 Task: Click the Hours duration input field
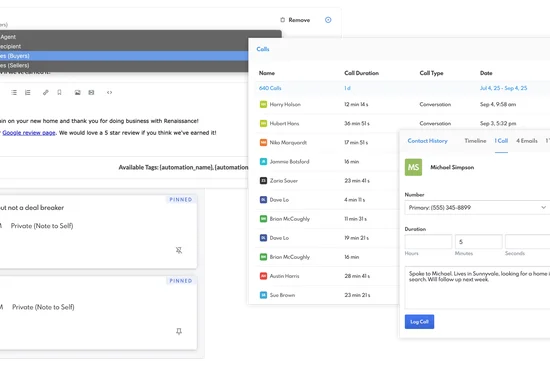(x=428, y=242)
